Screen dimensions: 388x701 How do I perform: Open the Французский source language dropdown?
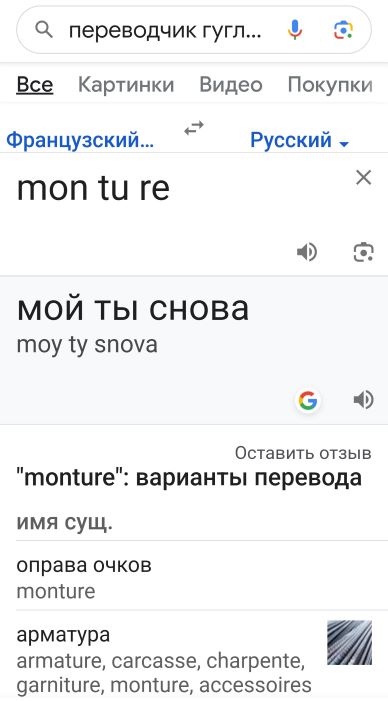80,140
